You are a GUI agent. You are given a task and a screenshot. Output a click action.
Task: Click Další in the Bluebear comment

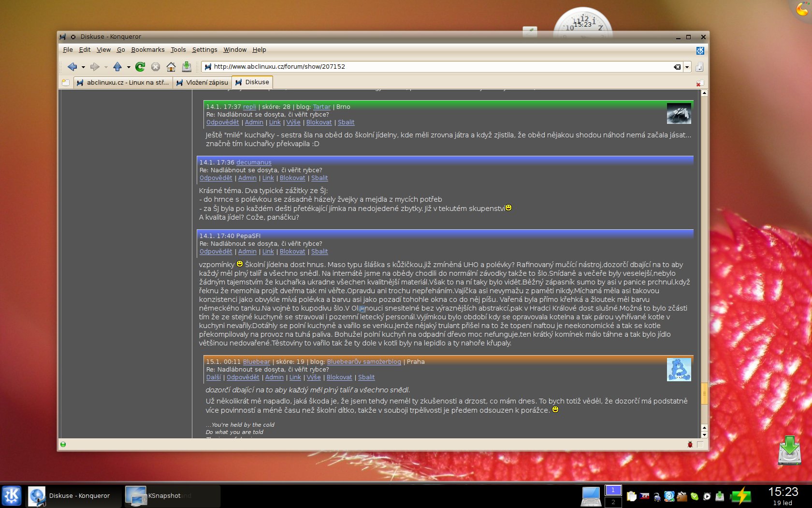point(213,377)
